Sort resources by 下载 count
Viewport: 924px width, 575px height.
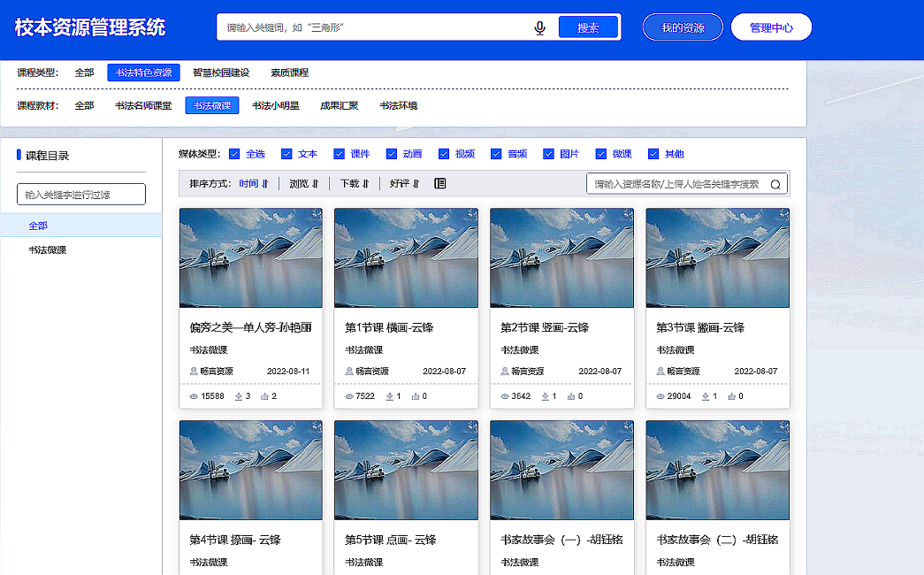click(x=354, y=184)
